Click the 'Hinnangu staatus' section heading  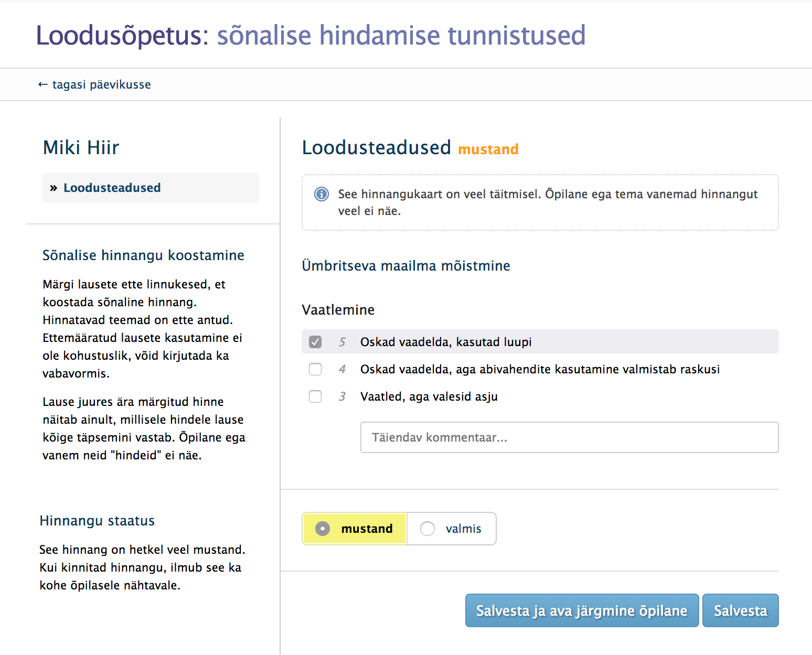pyautogui.click(x=97, y=521)
